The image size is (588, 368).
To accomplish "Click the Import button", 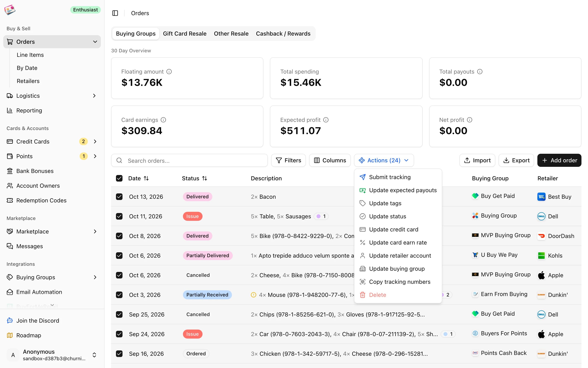I will click(x=477, y=160).
